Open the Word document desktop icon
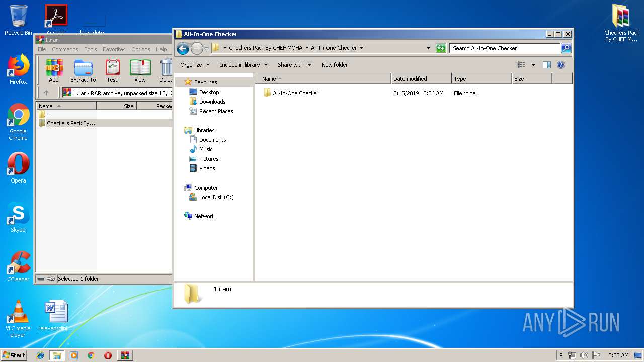Image resolution: width=644 pixels, height=362 pixels. (56, 316)
